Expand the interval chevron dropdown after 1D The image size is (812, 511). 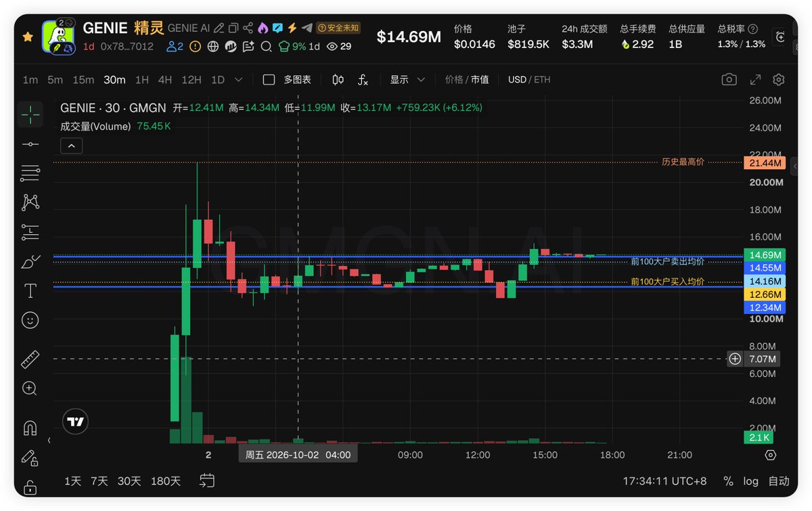[x=238, y=80]
